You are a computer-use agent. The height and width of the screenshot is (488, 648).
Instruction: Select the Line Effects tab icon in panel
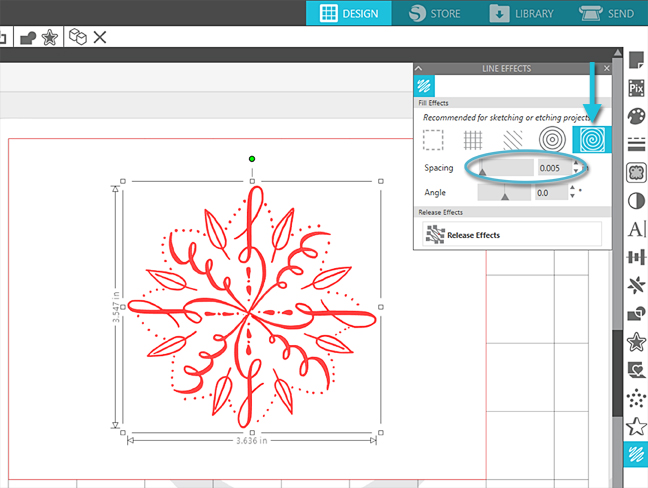[424, 86]
